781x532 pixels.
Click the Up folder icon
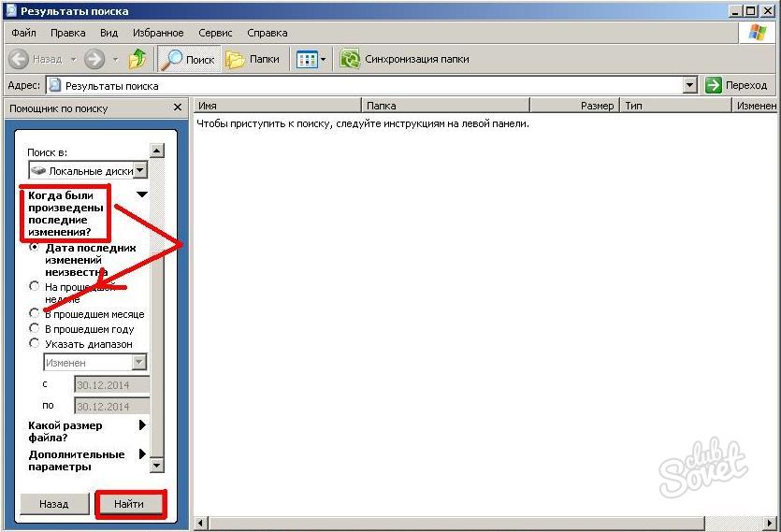click(137, 59)
